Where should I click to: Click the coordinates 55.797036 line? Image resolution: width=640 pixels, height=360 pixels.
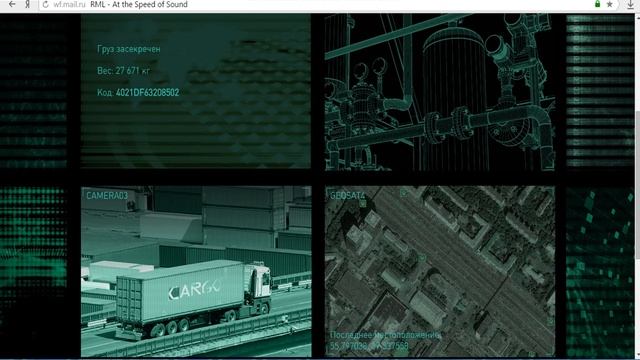pyautogui.click(x=369, y=346)
